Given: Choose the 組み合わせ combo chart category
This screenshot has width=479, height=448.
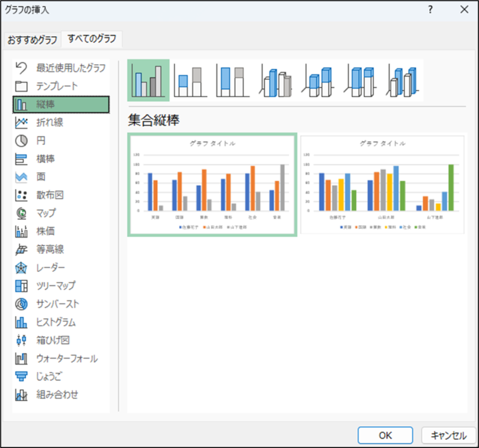Looking at the screenshot, I should tap(61, 395).
